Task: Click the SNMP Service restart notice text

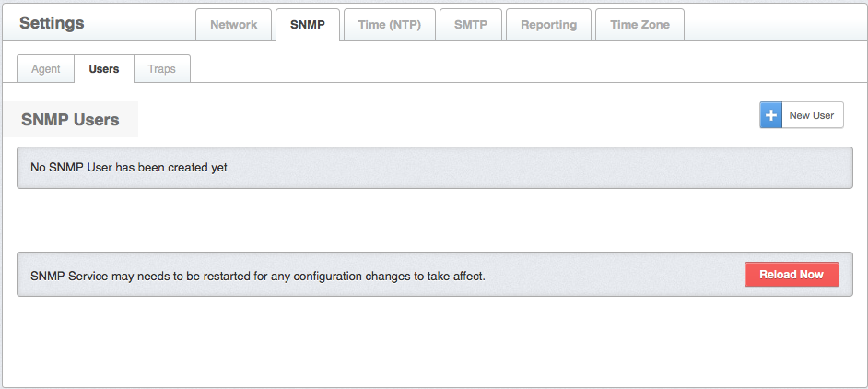Action: [x=258, y=276]
